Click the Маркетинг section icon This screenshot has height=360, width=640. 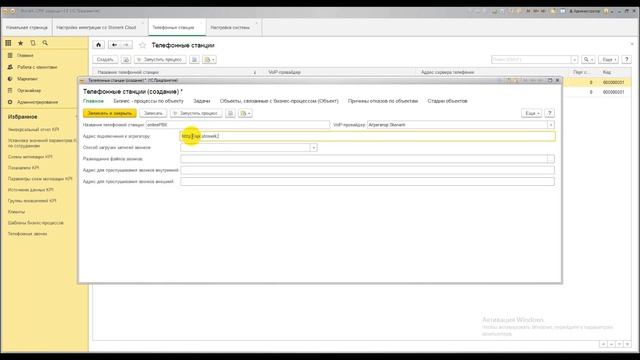tap(10, 79)
